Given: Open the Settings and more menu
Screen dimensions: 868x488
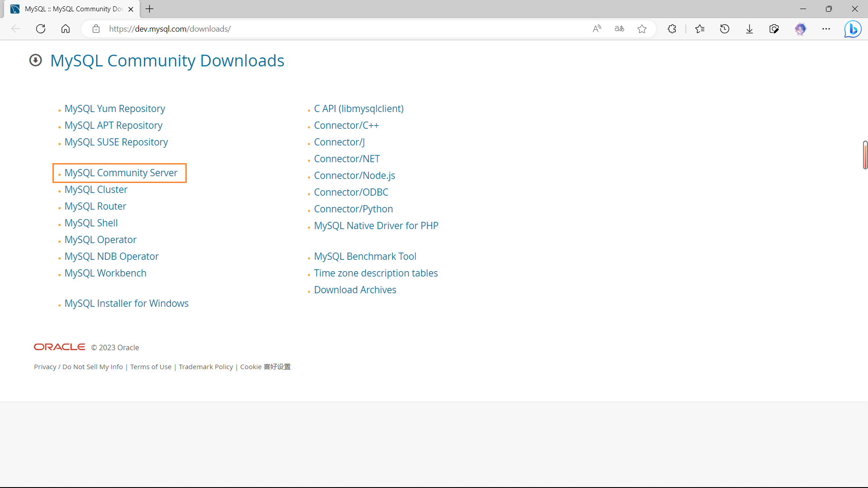Looking at the screenshot, I should point(827,28).
